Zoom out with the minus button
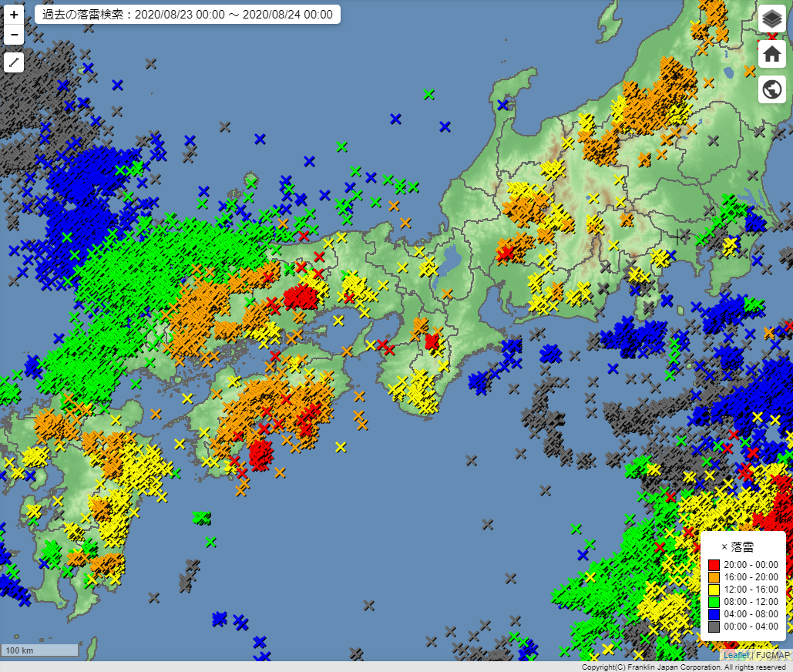 tap(14, 35)
